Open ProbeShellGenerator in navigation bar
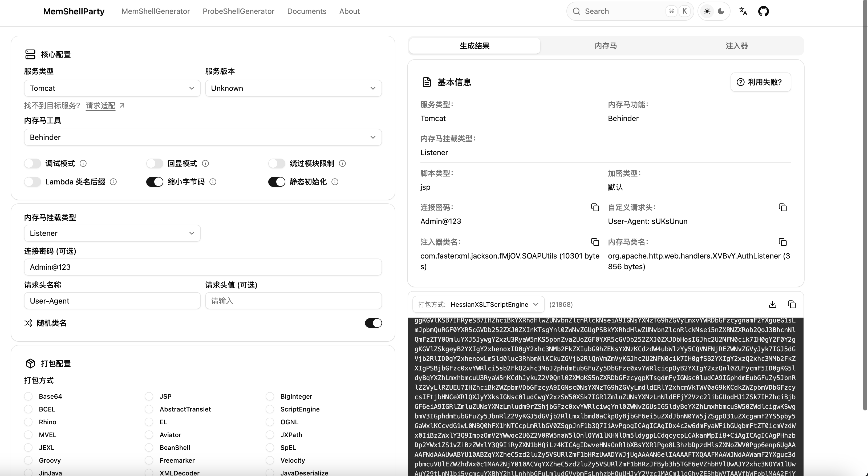 coord(238,11)
